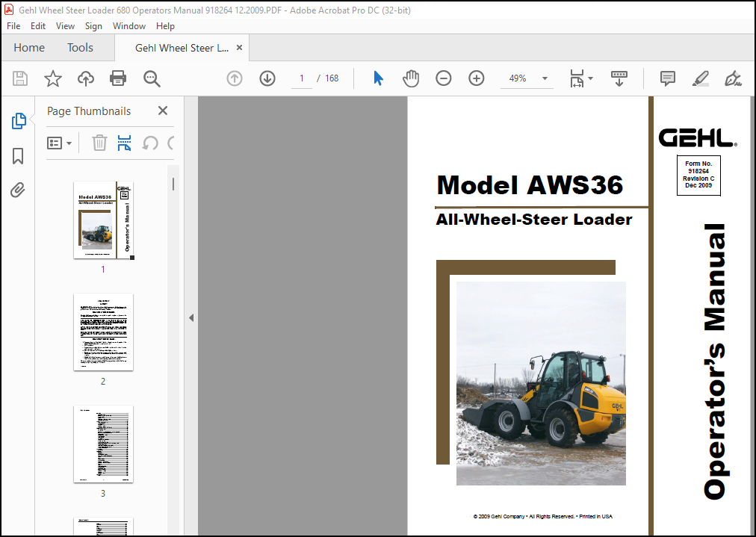This screenshot has width=756, height=537.
Task: Open the Sign document pen icon
Action: [733, 78]
